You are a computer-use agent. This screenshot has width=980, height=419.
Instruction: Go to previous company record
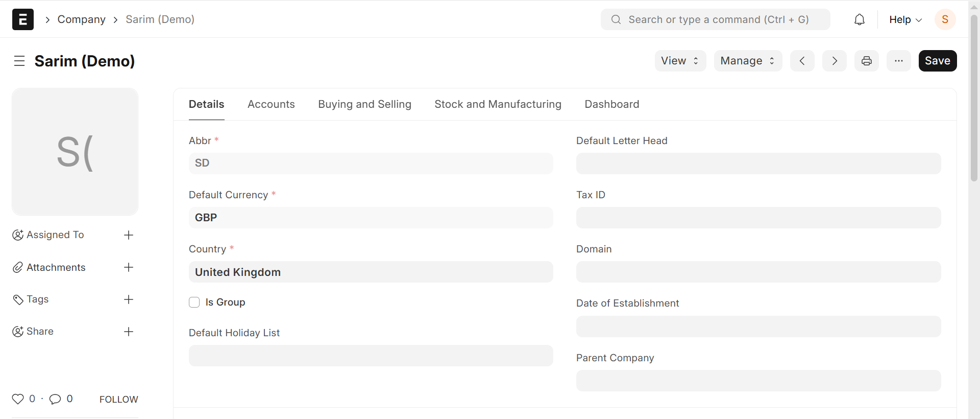coord(802,61)
